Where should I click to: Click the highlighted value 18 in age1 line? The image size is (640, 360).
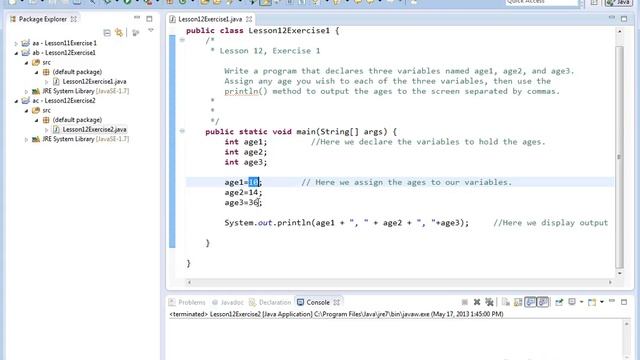pyautogui.click(x=253, y=182)
